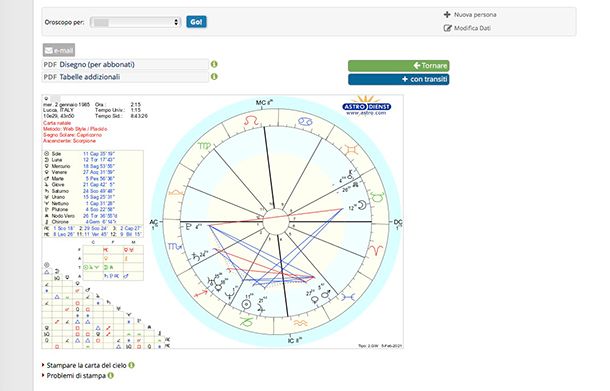Click the Virgo sign glyph on chart wheel

(x=204, y=146)
